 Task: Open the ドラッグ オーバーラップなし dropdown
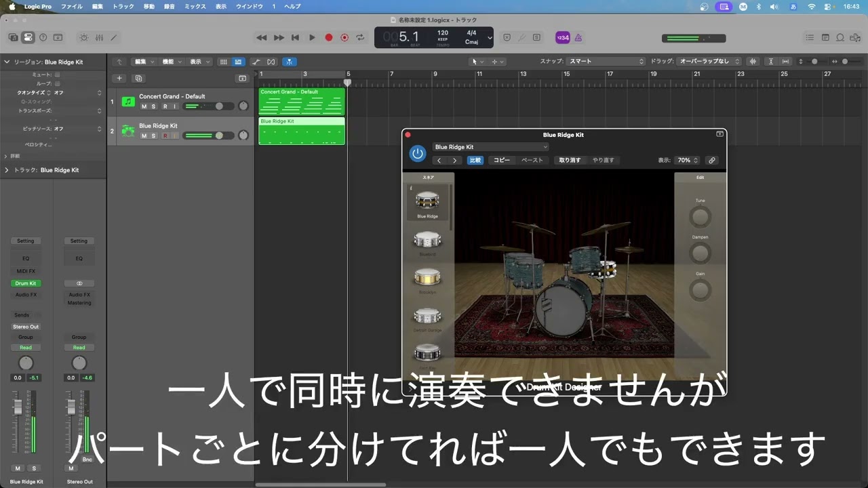(709, 62)
